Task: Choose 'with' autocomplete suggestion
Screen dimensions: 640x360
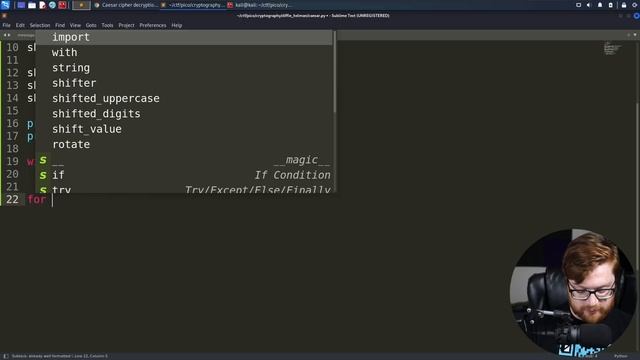Action: tap(184, 53)
